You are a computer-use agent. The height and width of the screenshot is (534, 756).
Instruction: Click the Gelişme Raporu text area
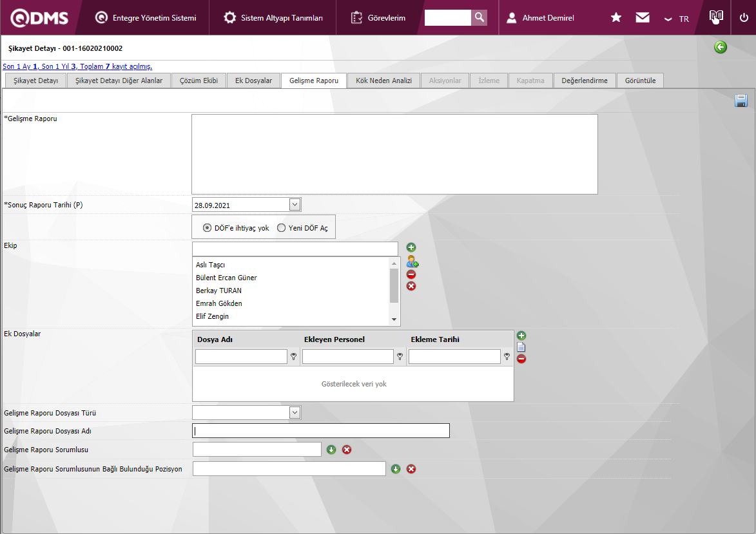point(394,154)
